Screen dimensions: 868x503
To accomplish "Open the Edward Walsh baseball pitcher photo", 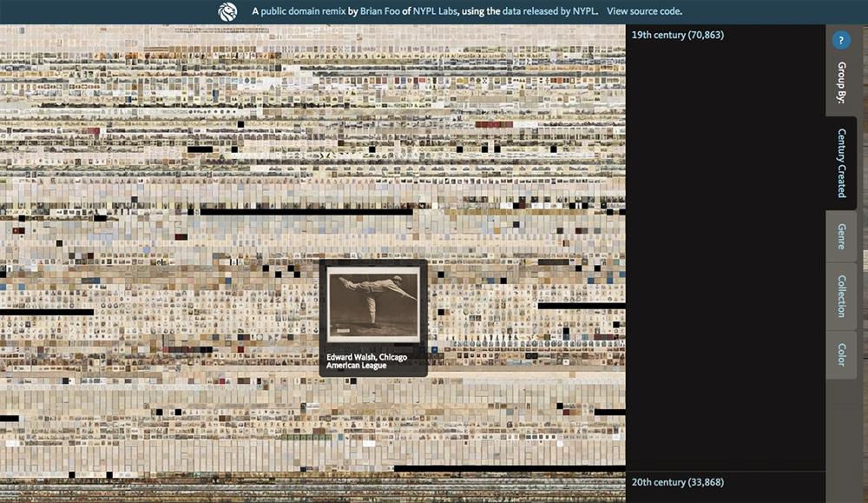I will 373,304.
